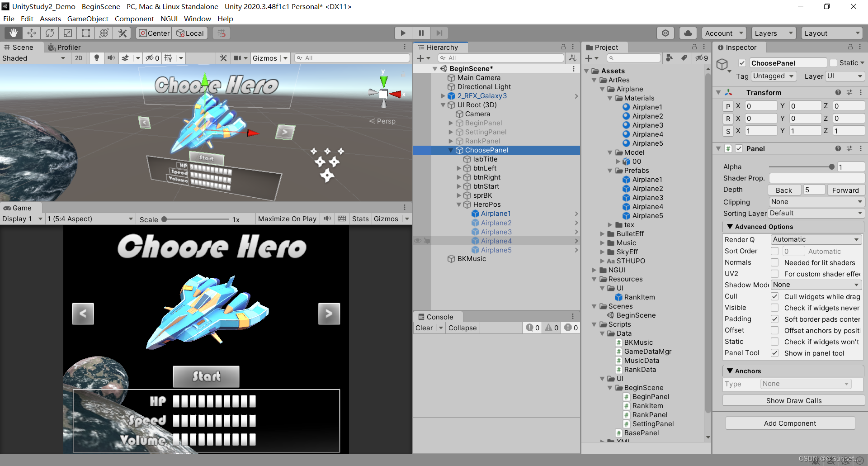Enable Visible check option
Image resolution: width=868 pixels, height=466 pixels.
pos(774,308)
